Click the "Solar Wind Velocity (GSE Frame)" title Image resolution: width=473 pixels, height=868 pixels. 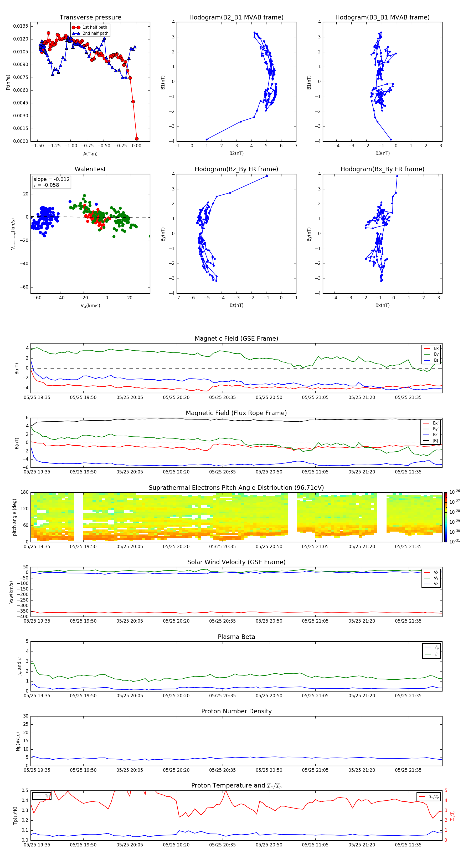point(236,562)
